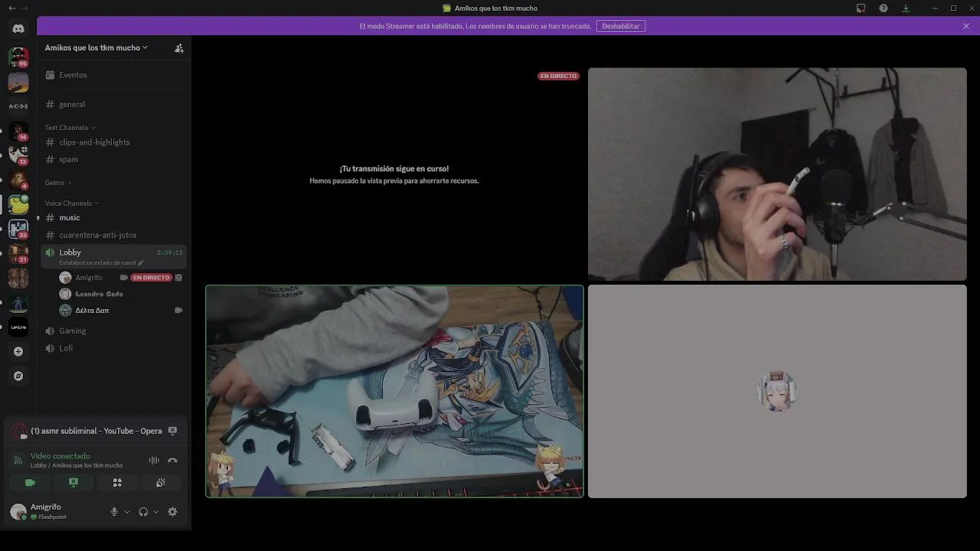
Task: Open the soundboard icon in voice panel
Action: [x=161, y=483]
